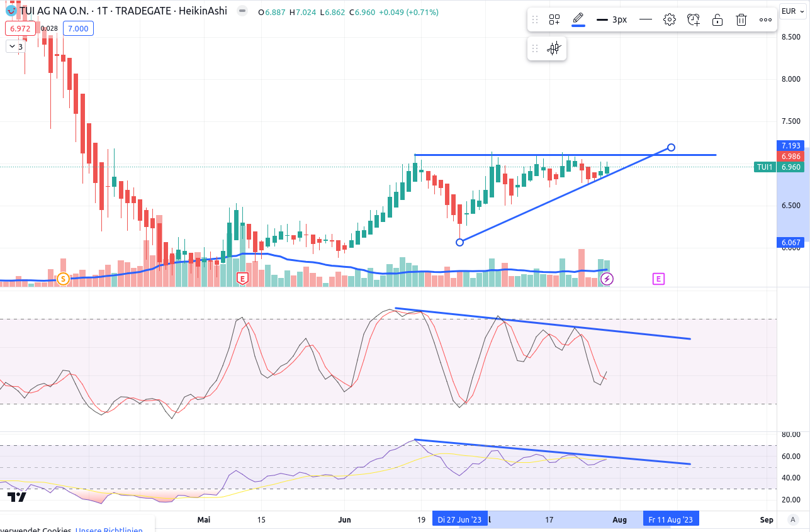This screenshot has height=532, width=810.
Task: Click the TUI smile logo
Action: pyautogui.click(x=11, y=11)
